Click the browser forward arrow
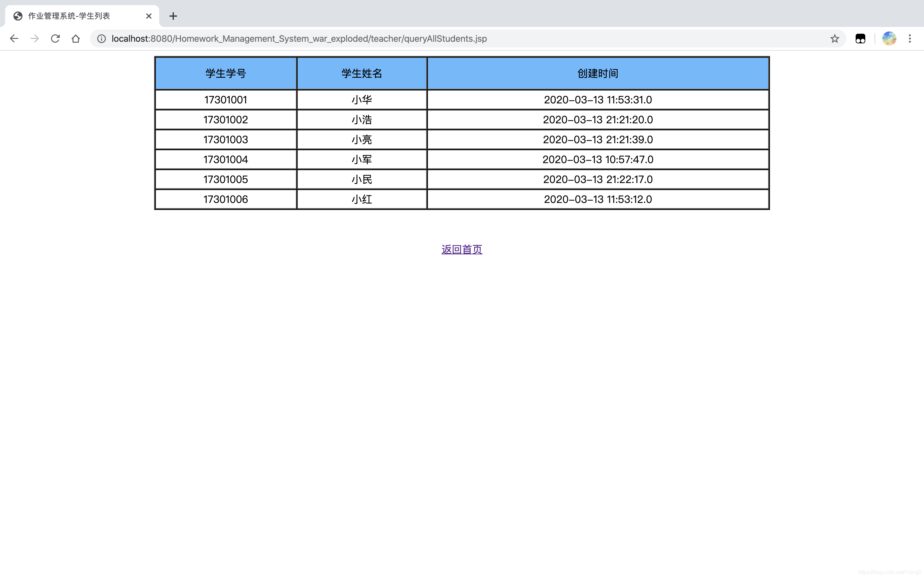This screenshot has height=578, width=924. 35,39
